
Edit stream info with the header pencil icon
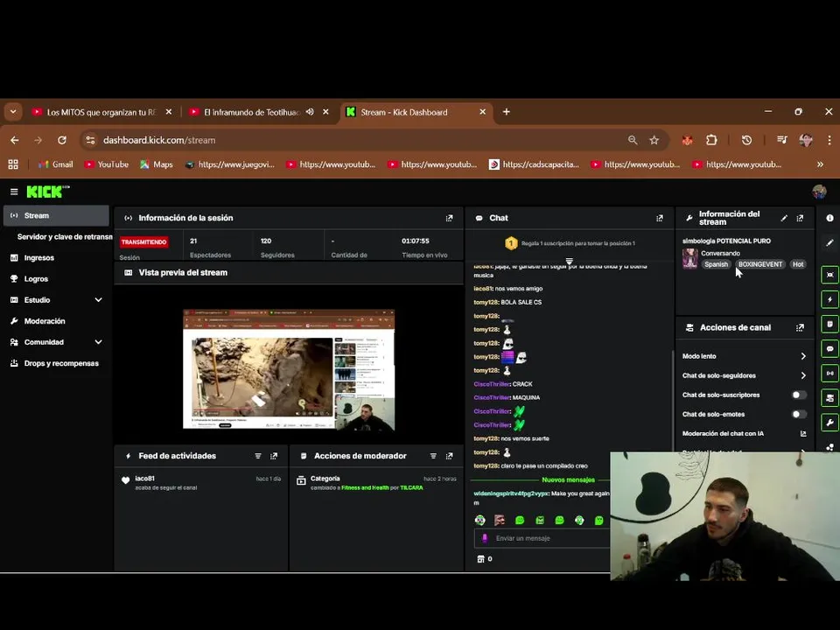(784, 218)
